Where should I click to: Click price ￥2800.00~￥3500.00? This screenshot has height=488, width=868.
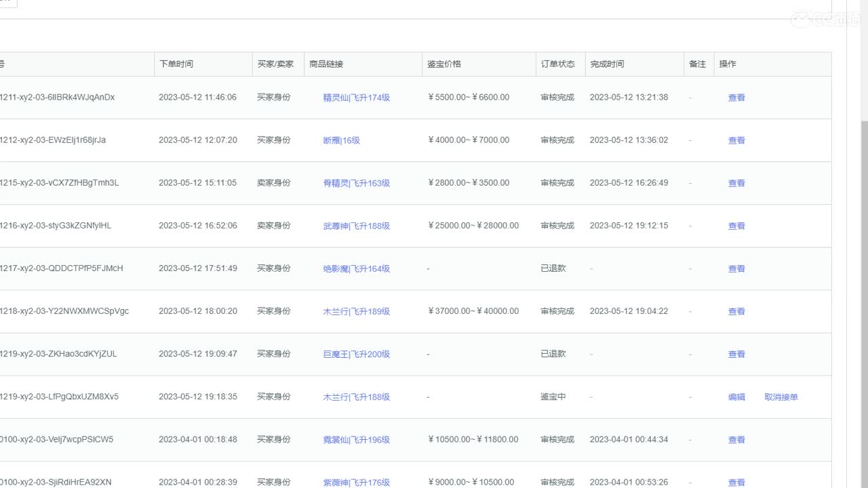pos(468,182)
